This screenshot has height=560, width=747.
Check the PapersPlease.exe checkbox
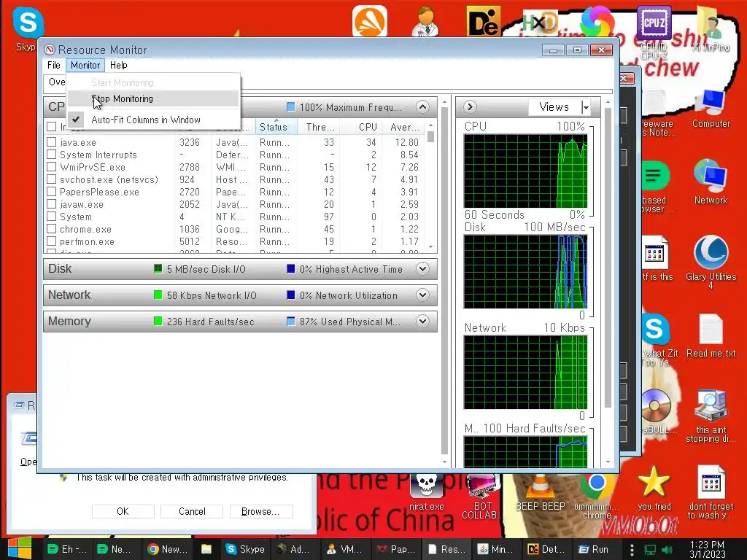pyautogui.click(x=52, y=192)
